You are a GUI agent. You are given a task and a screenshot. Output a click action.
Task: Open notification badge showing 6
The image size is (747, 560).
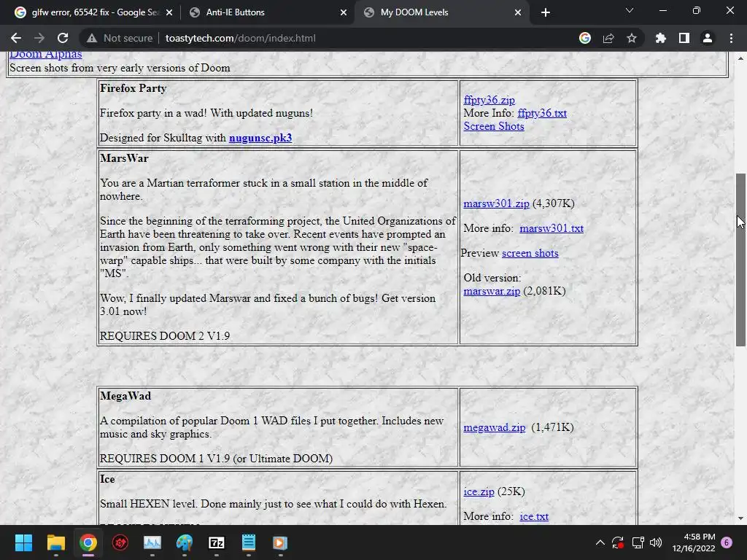tap(727, 542)
